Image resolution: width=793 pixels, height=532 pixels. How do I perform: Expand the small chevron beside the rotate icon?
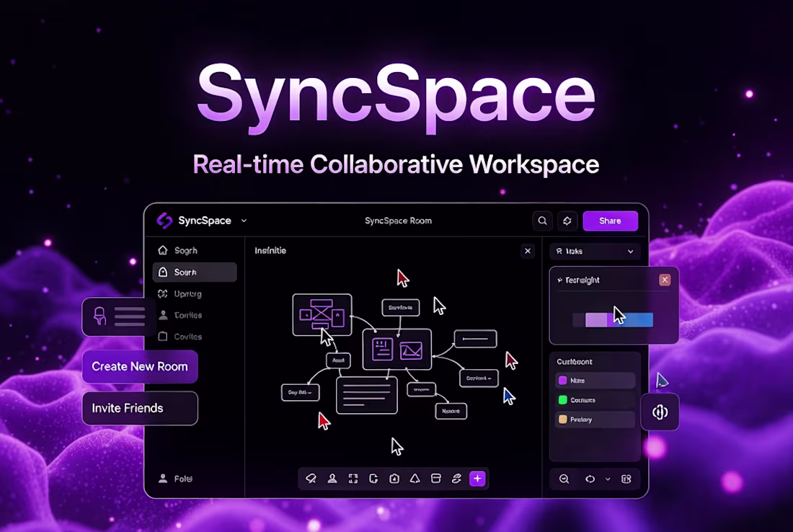(608, 479)
